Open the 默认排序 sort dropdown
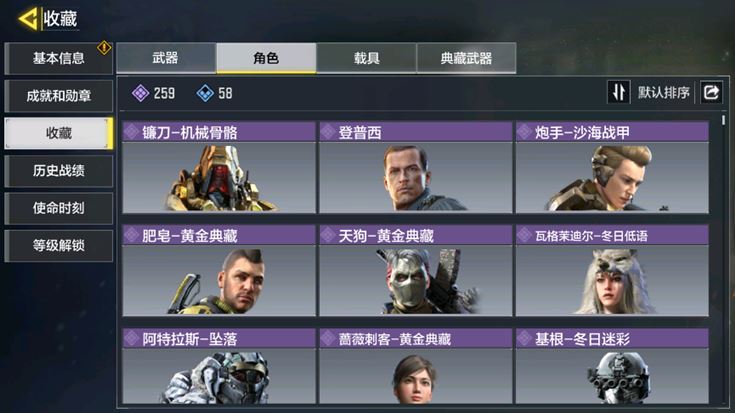 point(663,92)
